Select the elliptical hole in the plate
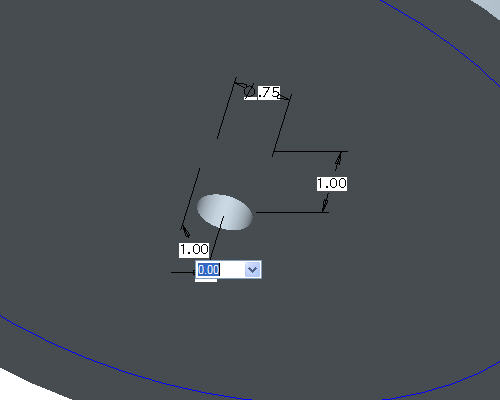The width and height of the screenshot is (500, 400). 225,212
